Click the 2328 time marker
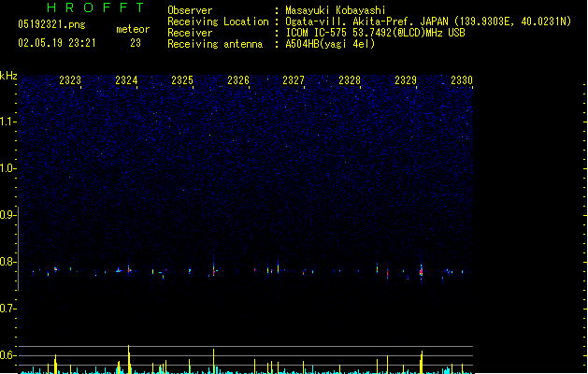Image resolution: width=588 pixels, height=374 pixels. click(x=350, y=80)
